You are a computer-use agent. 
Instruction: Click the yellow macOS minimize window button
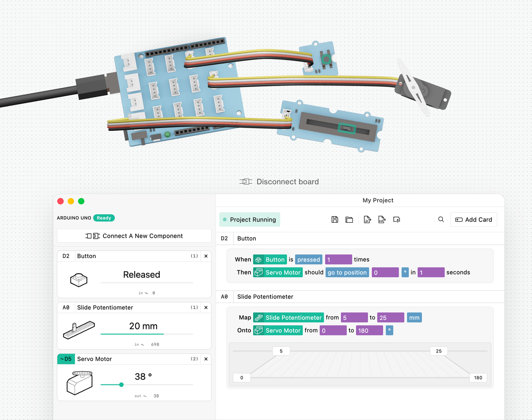(x=71, y=201)
